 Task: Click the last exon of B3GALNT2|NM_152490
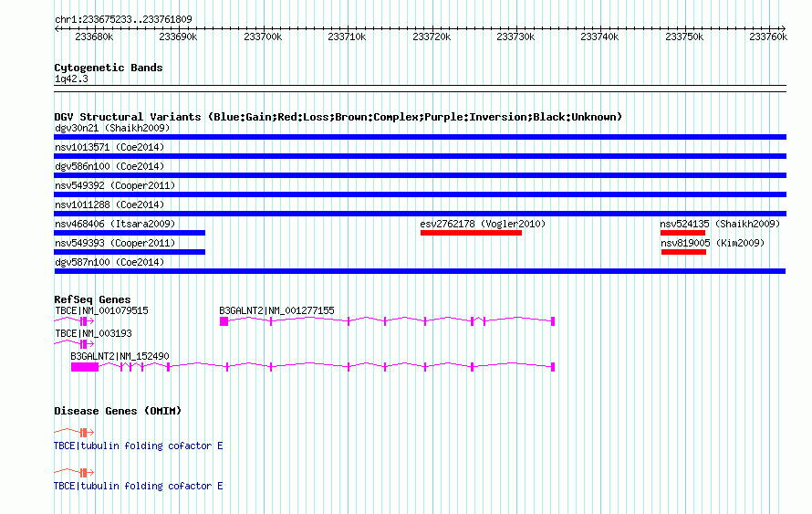[553, 367]
